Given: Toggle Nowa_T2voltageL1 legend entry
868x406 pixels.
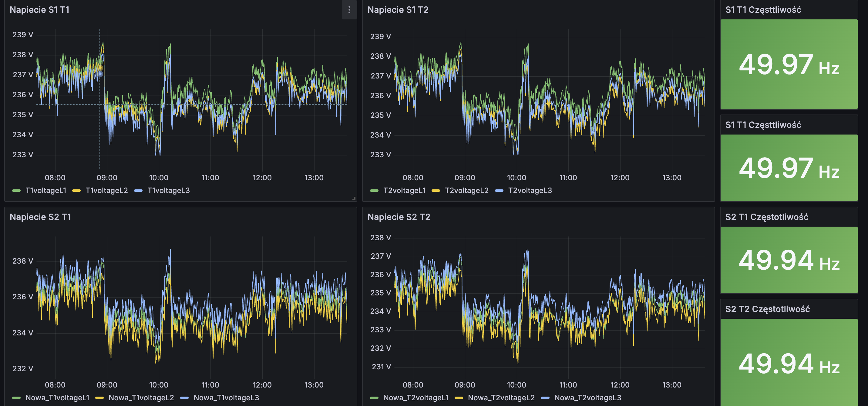Looking at the screenshot, I should 416,398.
